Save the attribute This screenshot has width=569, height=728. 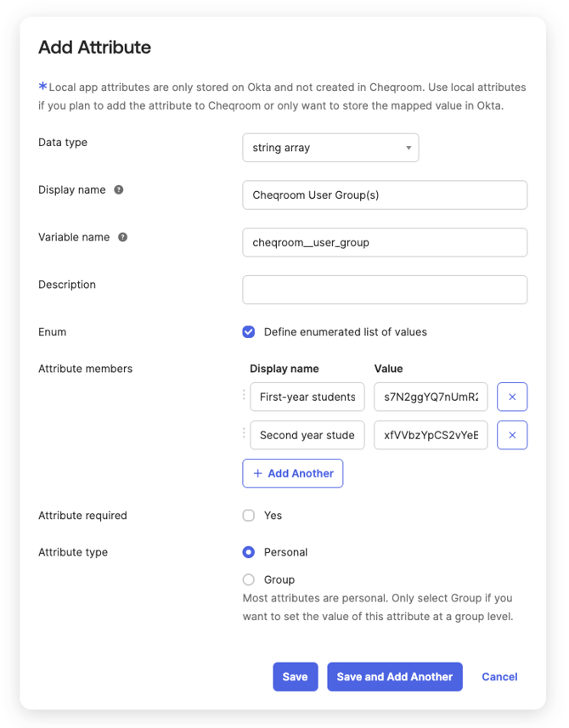(x=295, y=677)
